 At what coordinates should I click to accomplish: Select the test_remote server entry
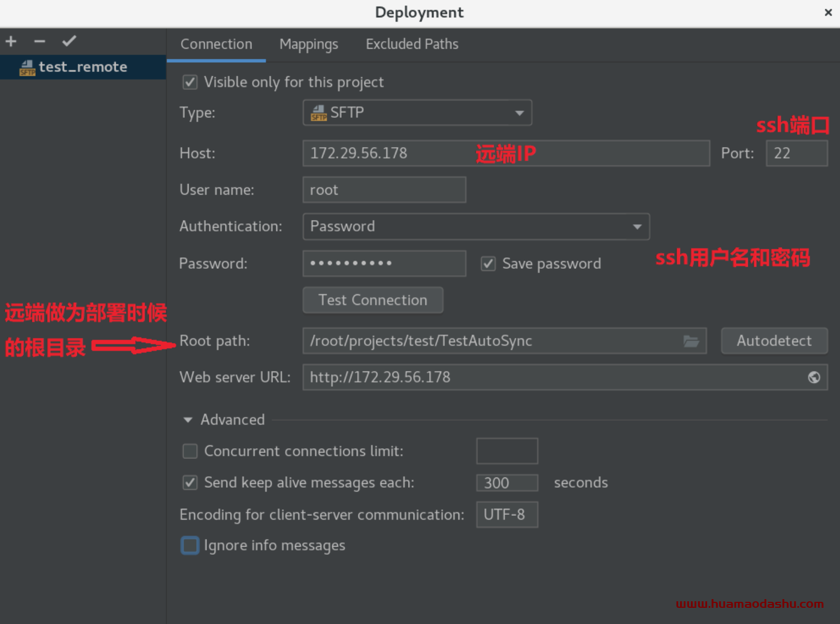click(82, 67)
